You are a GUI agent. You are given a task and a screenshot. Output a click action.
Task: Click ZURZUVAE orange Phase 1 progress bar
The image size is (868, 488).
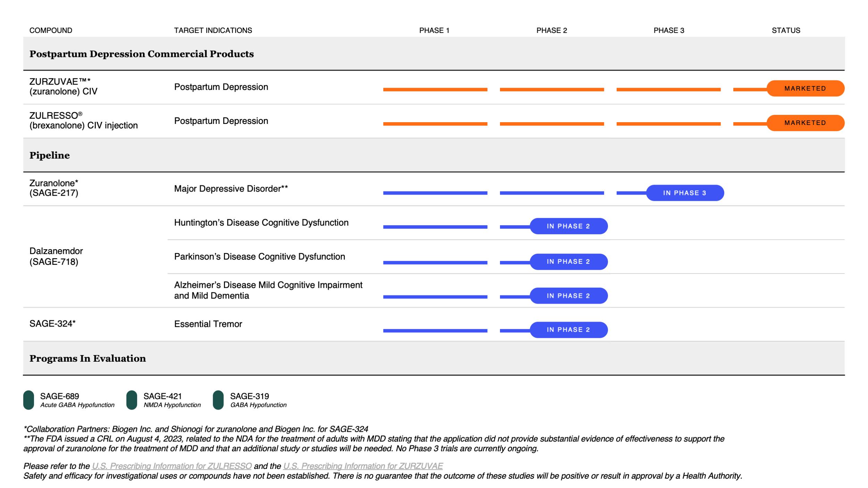[x=435, y=90]
